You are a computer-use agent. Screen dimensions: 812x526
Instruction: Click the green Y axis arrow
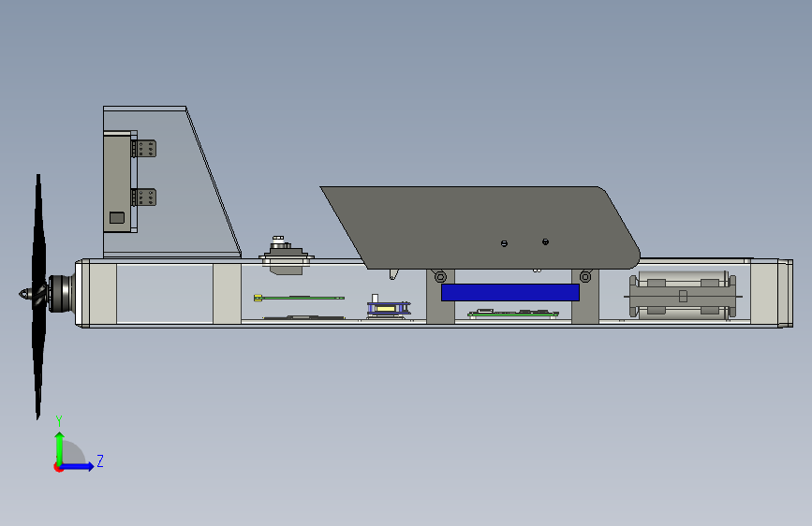click(60, 447)
